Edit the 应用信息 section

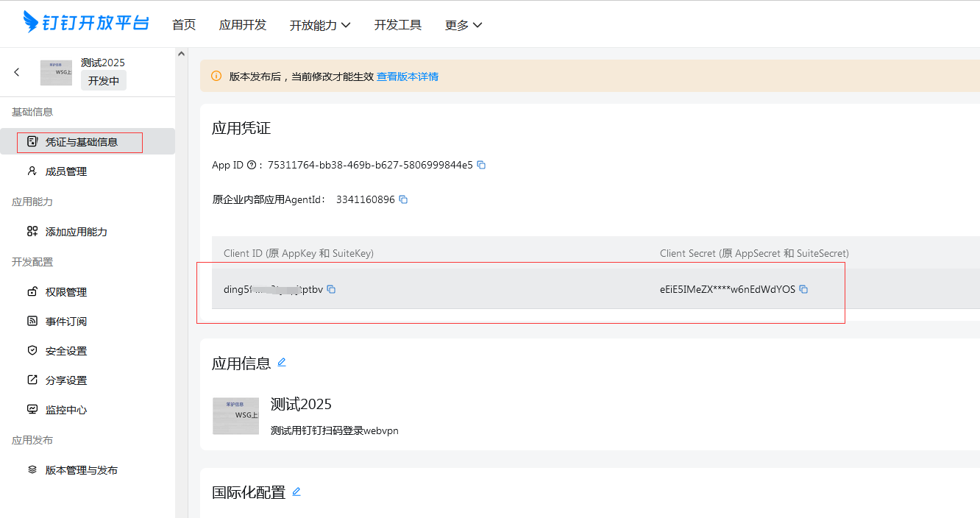pos(282,362)
